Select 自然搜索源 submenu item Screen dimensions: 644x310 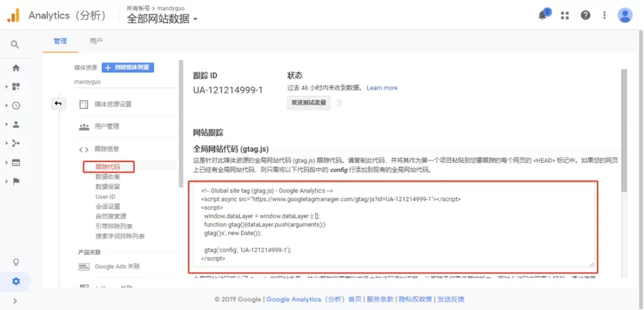(111, 216)
